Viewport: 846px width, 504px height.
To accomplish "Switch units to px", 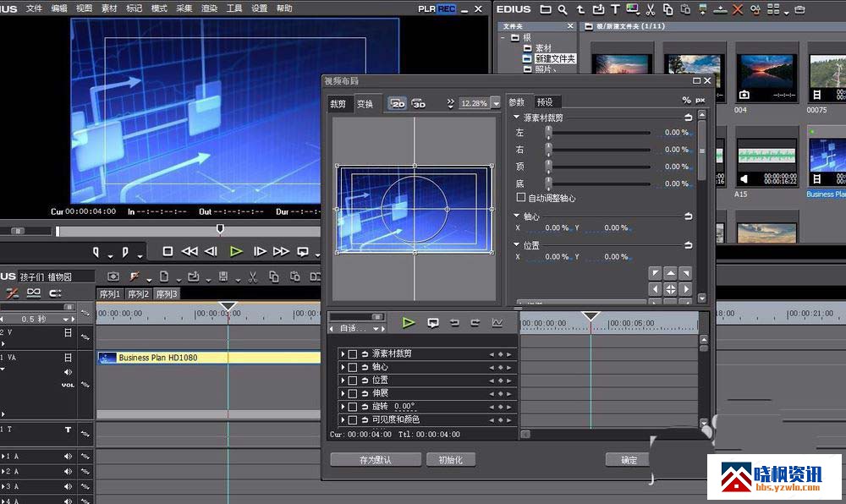I will pos(700,101).
